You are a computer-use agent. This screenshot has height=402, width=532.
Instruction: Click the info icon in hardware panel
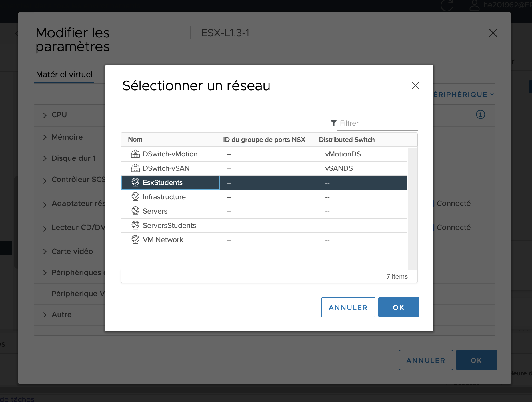480,114
